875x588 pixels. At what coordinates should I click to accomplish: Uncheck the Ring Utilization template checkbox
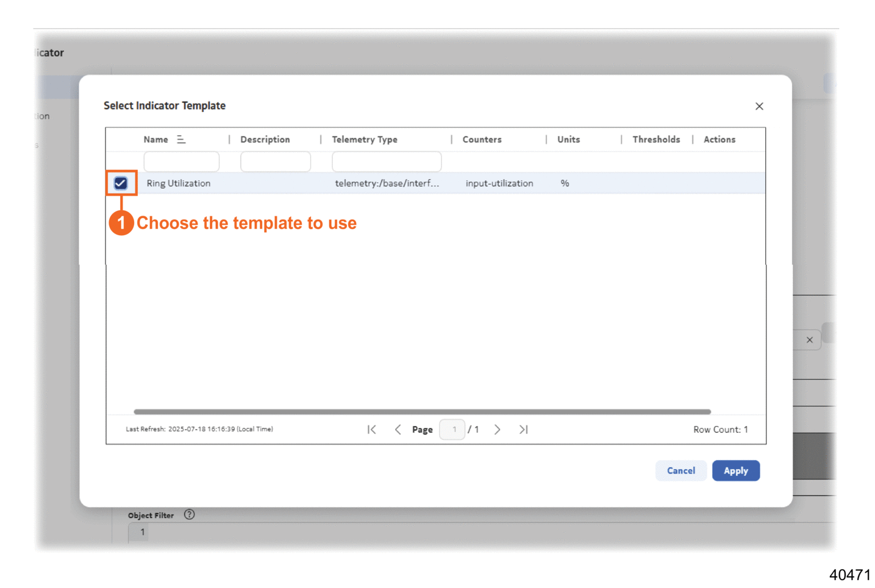pyautogui.click(x=121, y=183)
